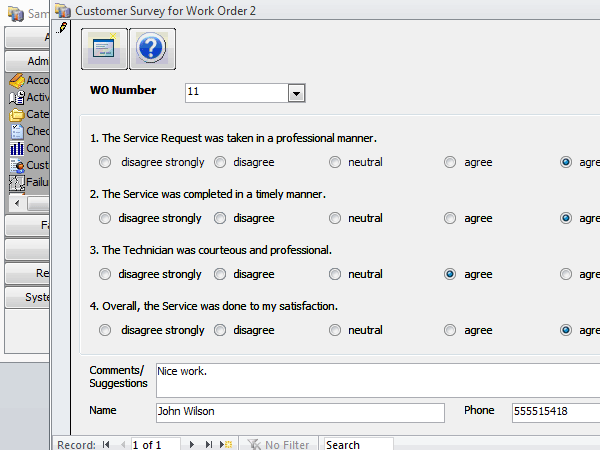Click the Accounts icon in navigation pane
The image size is (600, 450).
point(17,80)
